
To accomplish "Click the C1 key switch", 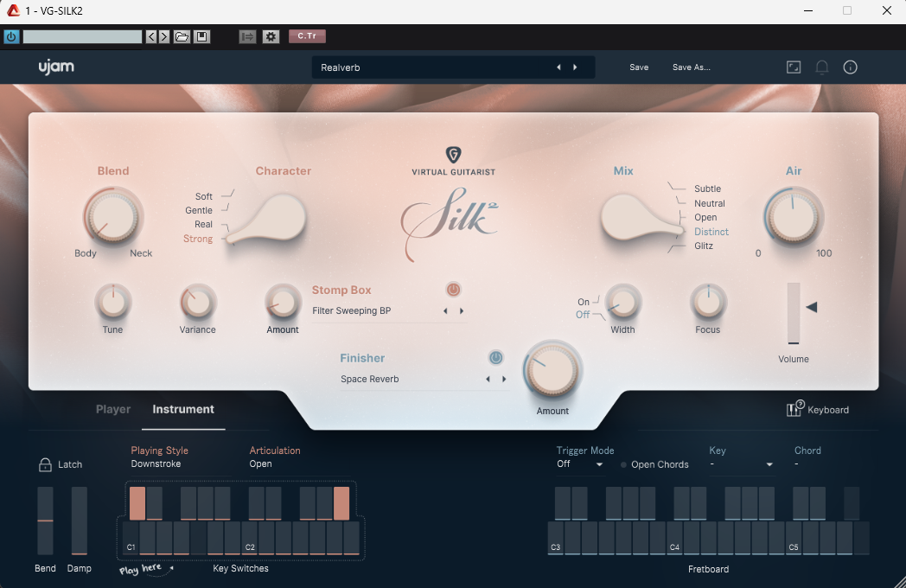I will (x=131, y=538).
